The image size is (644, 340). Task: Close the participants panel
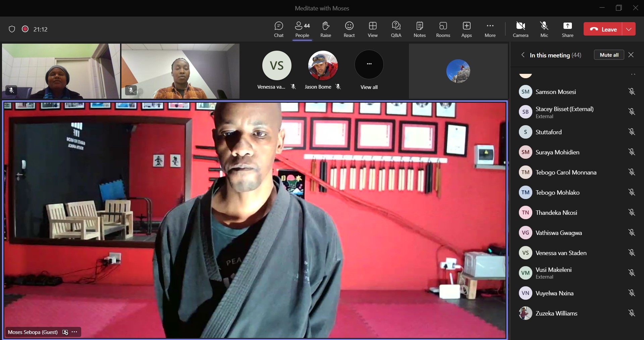point(631,55)
